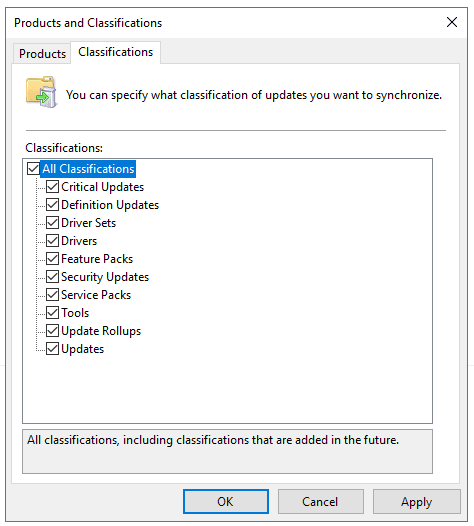
Task: Switch to the Products tab
Action: point(42,53)
